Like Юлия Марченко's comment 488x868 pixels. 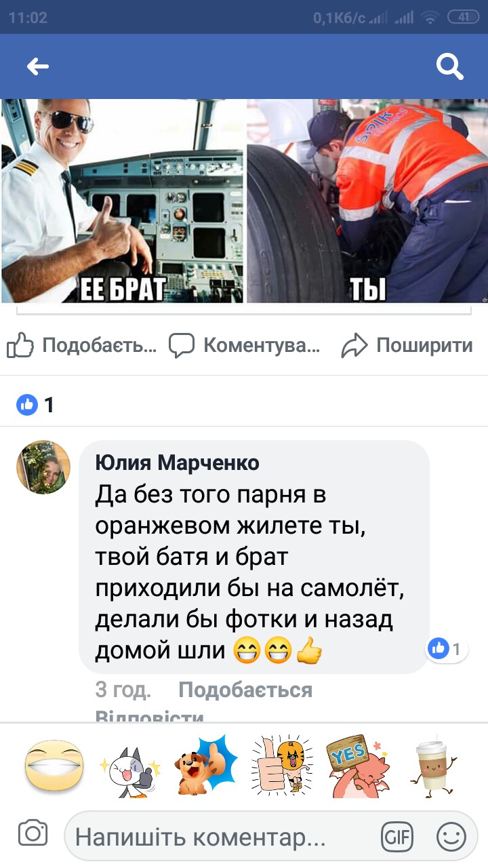(x=245, y=690)
